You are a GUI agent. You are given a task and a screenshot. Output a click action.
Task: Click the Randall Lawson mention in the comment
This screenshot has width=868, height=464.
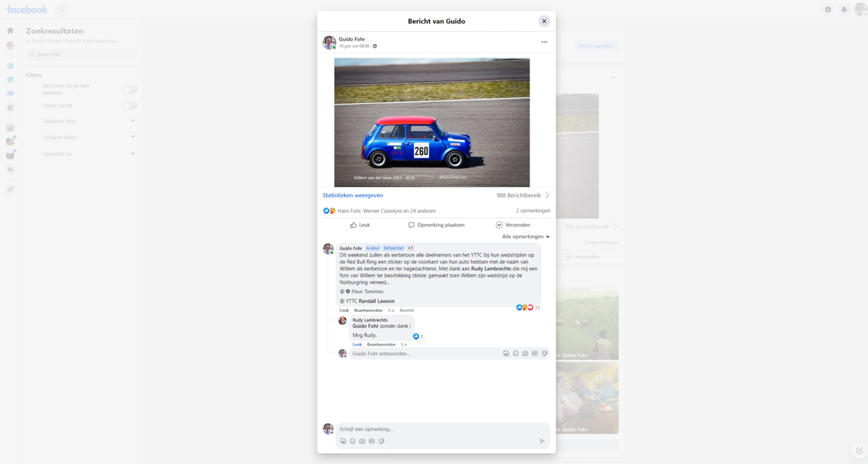tap(376, 301)
